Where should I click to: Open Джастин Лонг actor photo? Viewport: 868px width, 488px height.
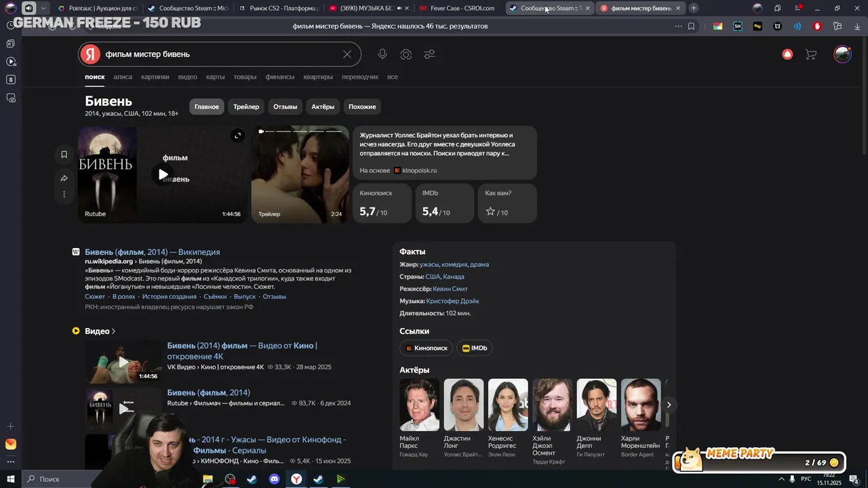coord(464,405)
